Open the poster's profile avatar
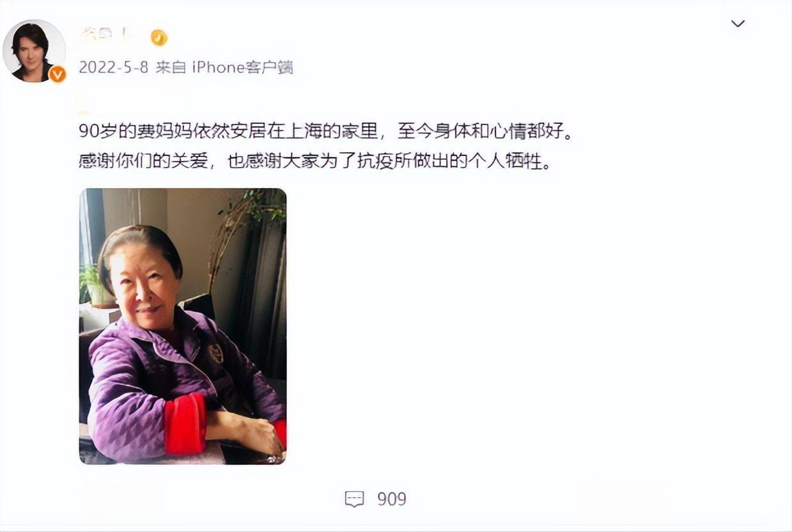The image size is (792, 532). 34,51
